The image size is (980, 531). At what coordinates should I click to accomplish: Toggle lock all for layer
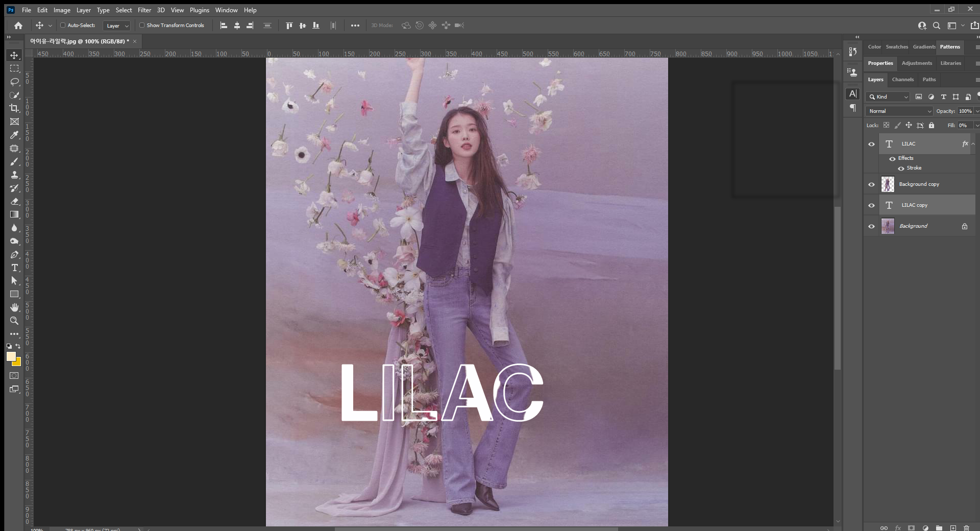[932, 125]
